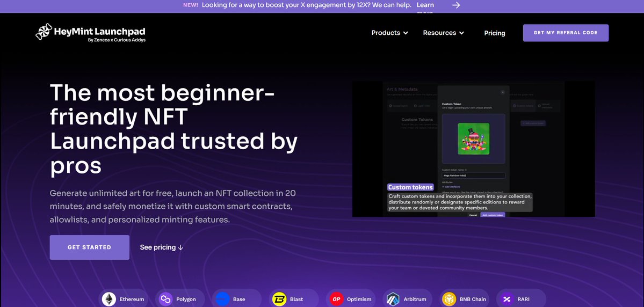Click the Base label text
Image resolution: width=644 pixels, height=307 pixels.
click(239, 299)
